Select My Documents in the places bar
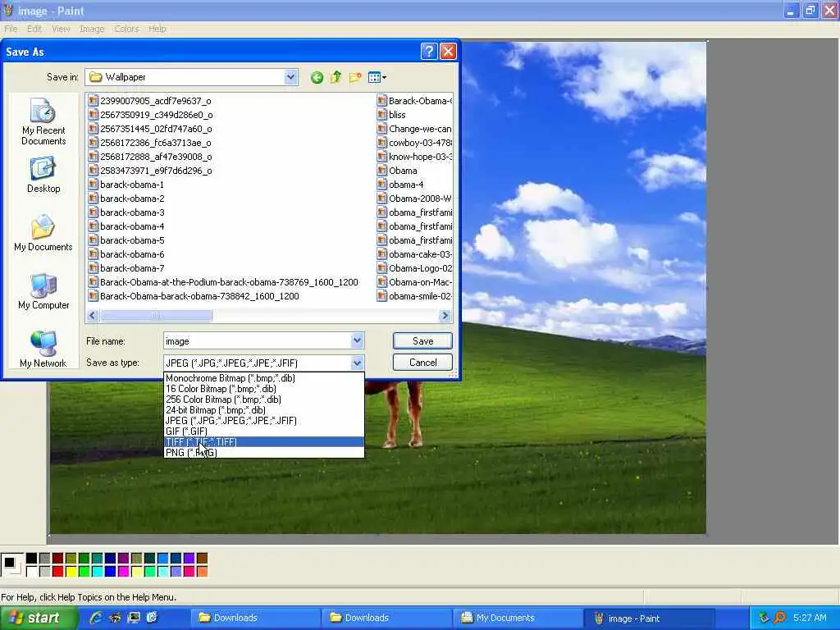 [43, 233]
